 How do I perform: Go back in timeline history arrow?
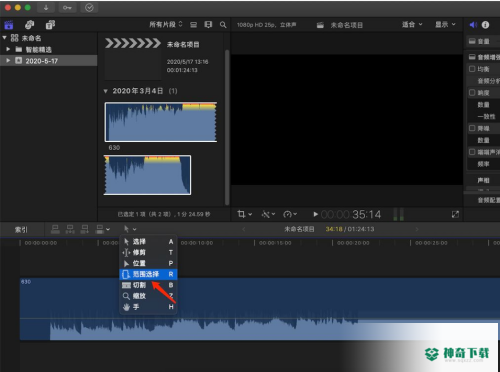click(244, 229)
